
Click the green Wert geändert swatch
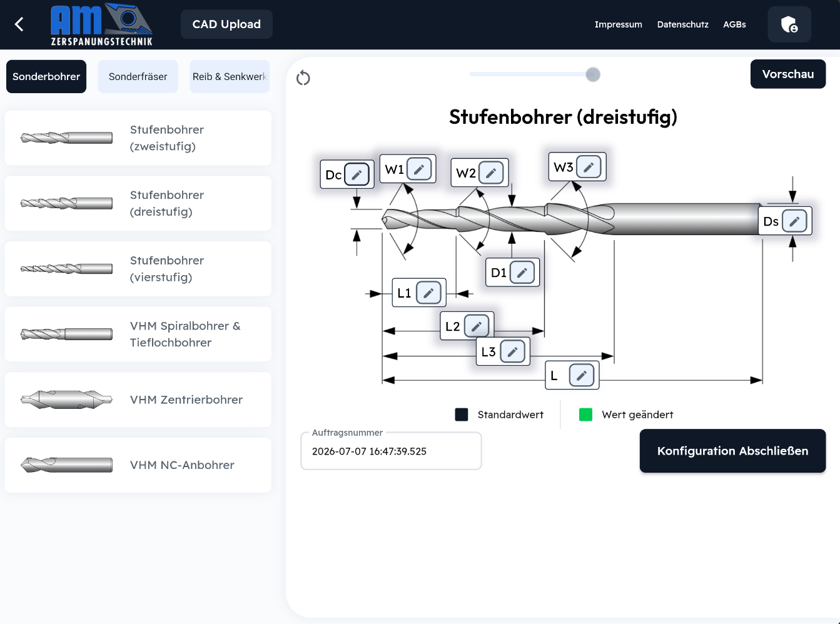pyautogui.click(x=586, y=415)
